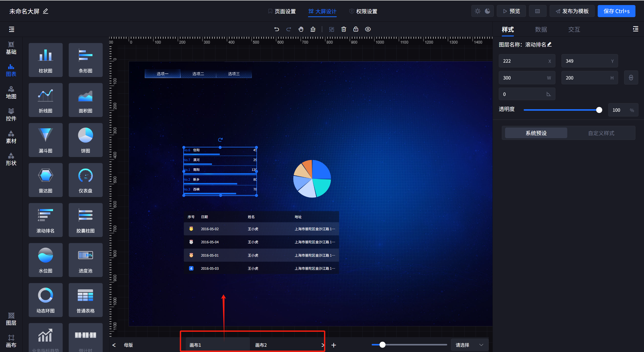
Task: Collapse the left component panel
Action: 12,29
